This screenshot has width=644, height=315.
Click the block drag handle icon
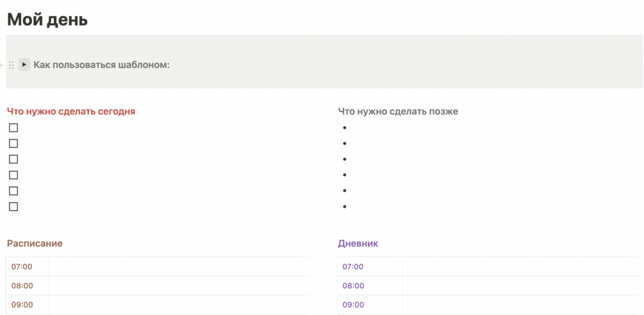point(12,65)
